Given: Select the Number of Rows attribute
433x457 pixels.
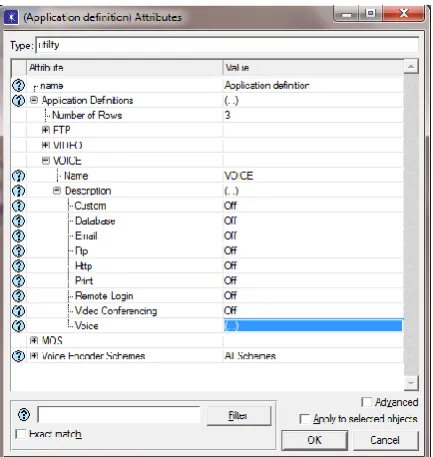Looking at the screenshot, I should point(87,115).
